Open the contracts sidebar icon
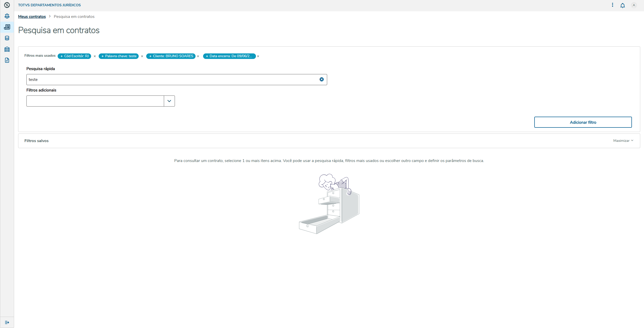This screenshot has width=644, height=328. [x=7, y=27]
